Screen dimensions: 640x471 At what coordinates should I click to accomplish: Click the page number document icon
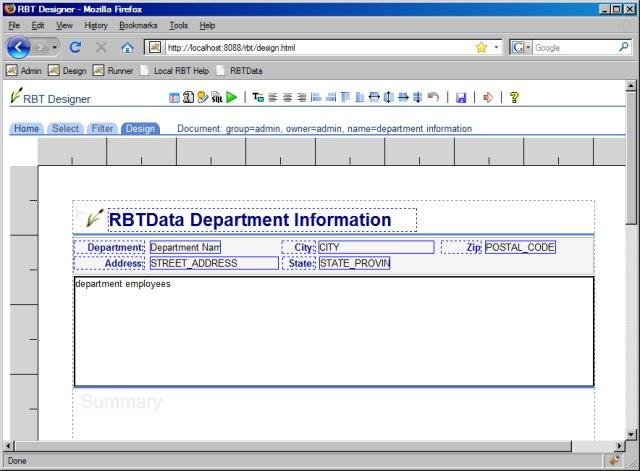[188, 97]
